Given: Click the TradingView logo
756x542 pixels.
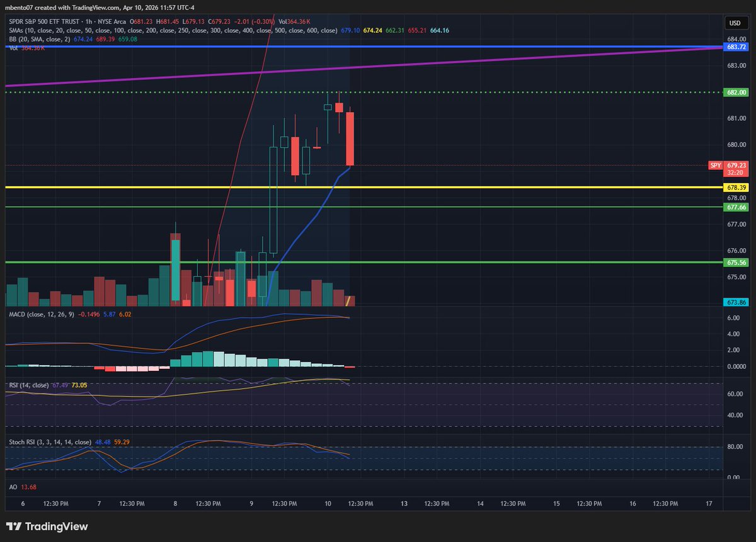Looking at the screenshot, I should [x=47, y=526].
